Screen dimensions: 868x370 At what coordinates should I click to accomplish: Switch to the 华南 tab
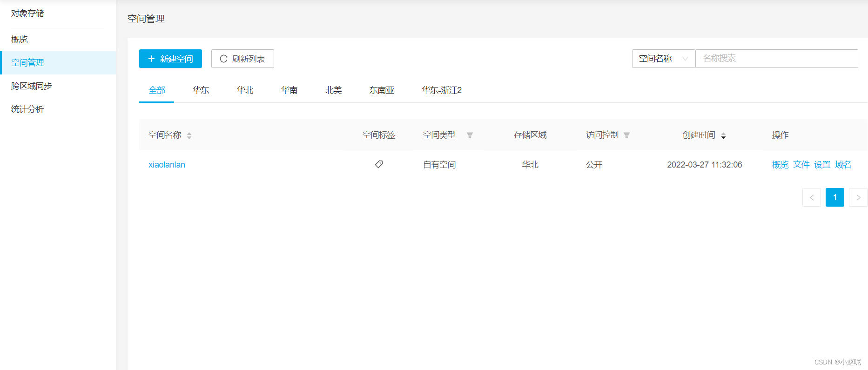pyautogui.click(x=289, y=90)
